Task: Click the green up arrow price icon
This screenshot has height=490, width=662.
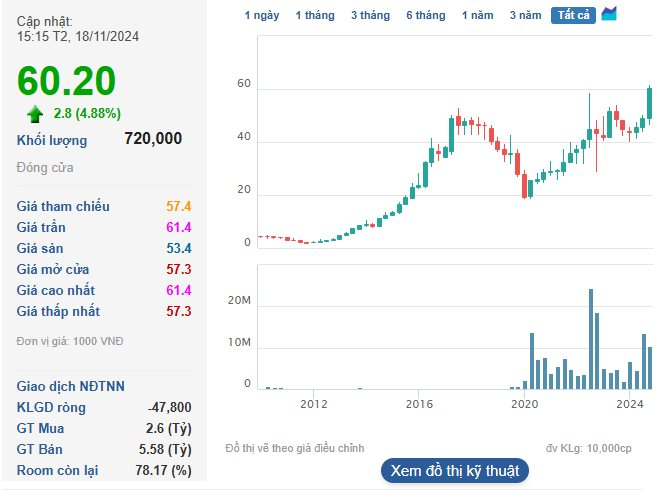Action: pyautogui.click(x=35, y=113)
